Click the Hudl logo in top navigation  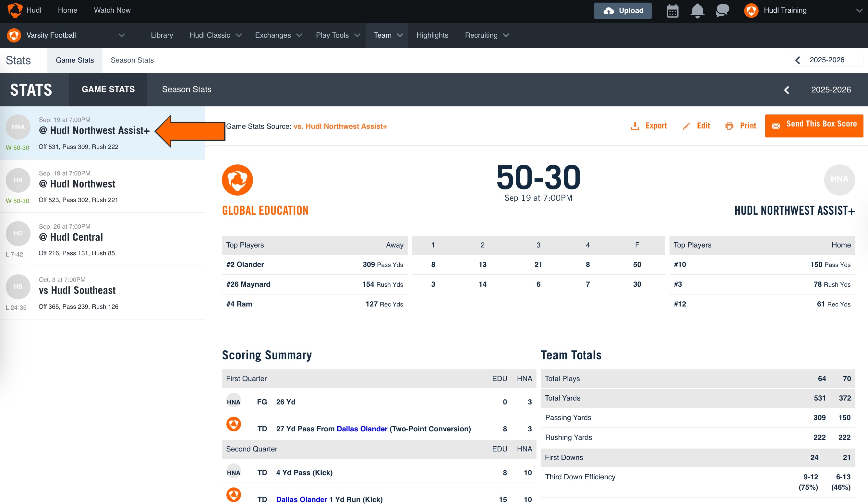click(15, 10)
